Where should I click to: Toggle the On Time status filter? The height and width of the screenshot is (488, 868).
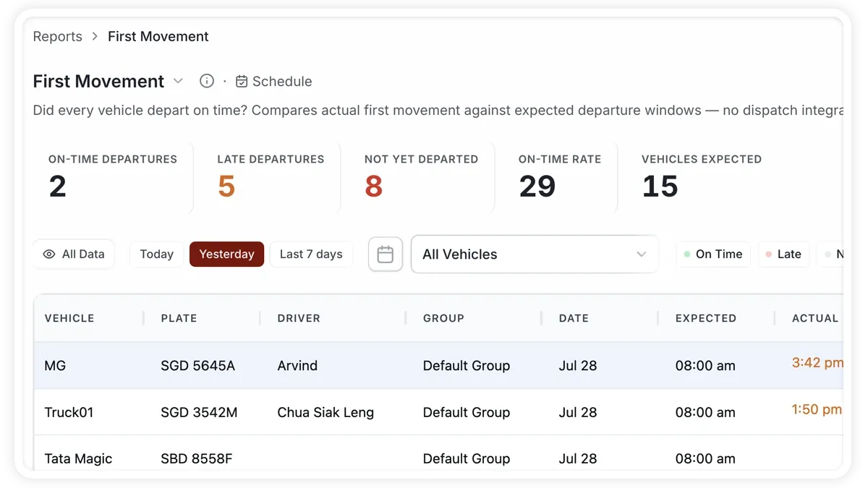[x=713, y=254]
